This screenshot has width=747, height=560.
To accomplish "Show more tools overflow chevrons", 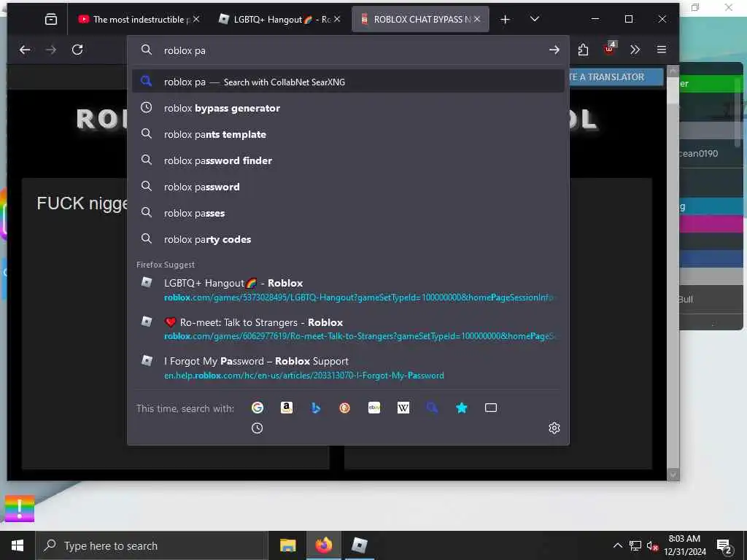I will pos(635,50).
